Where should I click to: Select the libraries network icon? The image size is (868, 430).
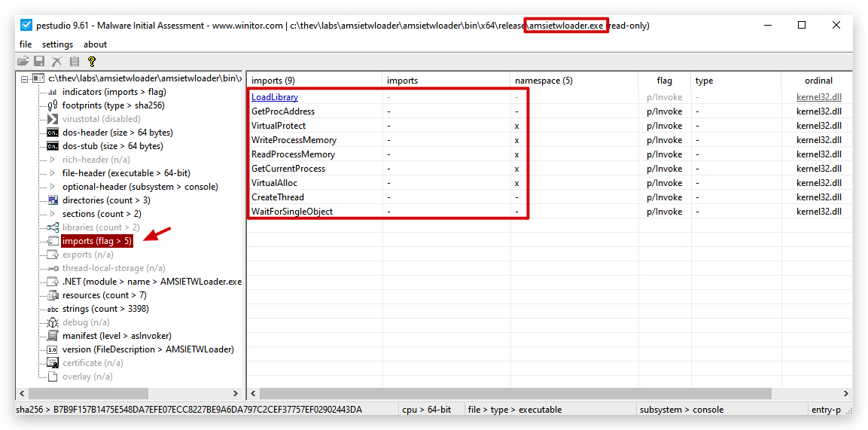coord(53,227)
